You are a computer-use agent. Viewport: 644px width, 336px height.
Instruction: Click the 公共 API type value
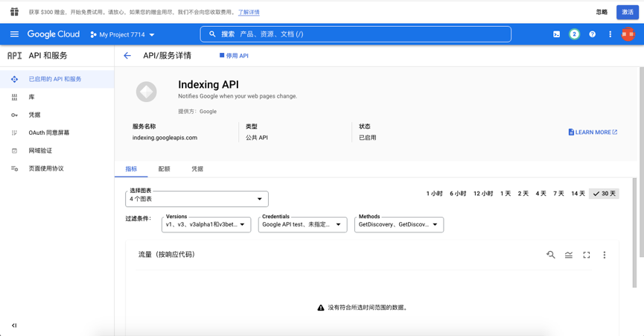(257, 138)
